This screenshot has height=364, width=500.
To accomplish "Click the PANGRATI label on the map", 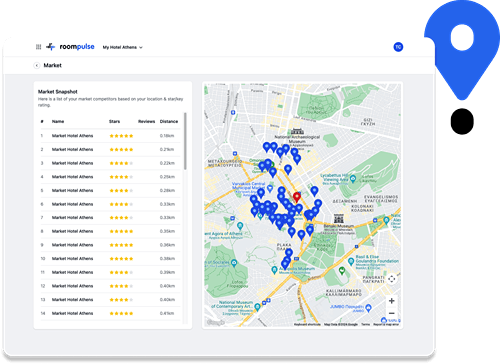I will tap(373, 279).
